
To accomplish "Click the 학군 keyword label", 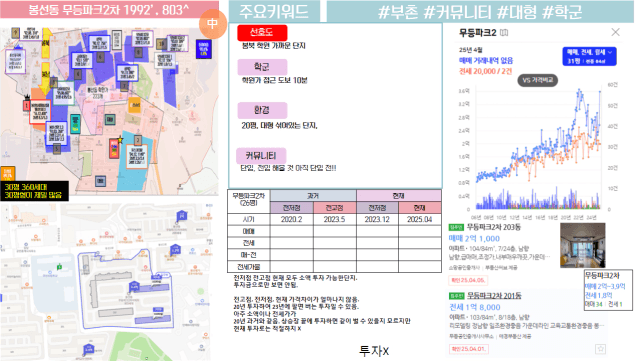I will coord(262,67).
